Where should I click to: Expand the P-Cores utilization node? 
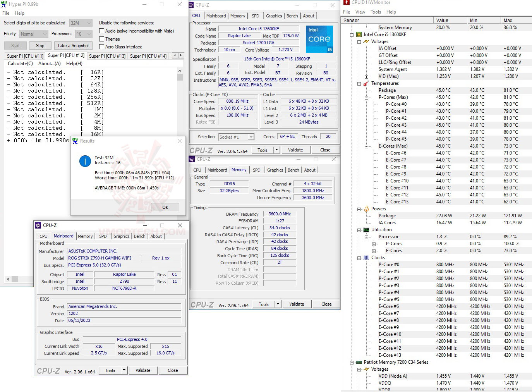point(374,244)
